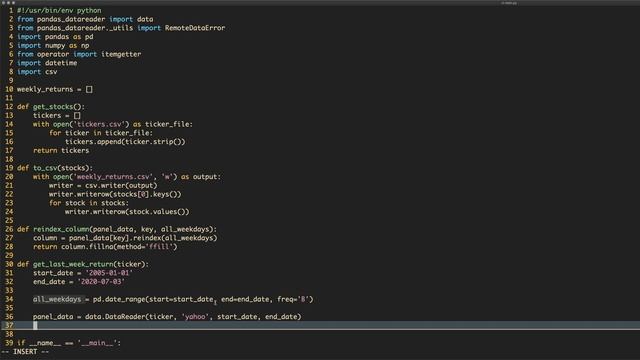Click 'get_last_week_return' function name
This screenshot has width=640, height=360.
(73, 264)
